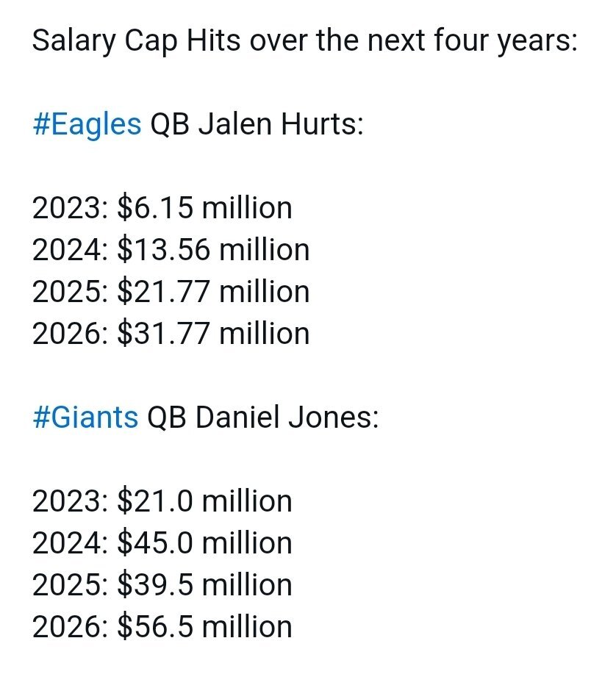Image resolution: width=616 pixels, height=674 pixels.
Task: Click the '2024:' label in Hurts' list
Action: pyautogui.click(x=71, y=250)
